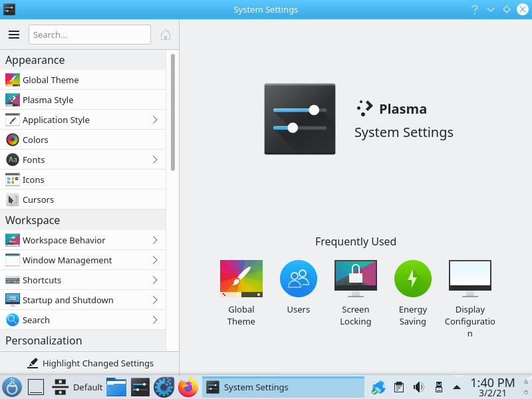Screen dimensions: 532x399
Task: Open Global Theme from Frequently Used
Action: pos(241,293)
